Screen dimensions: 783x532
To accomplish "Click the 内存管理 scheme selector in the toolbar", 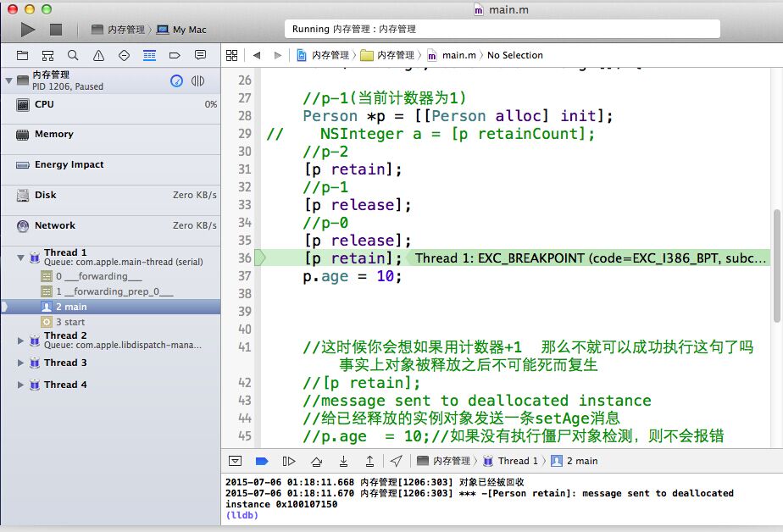I will pyautogui.click(x=119, y=30).
